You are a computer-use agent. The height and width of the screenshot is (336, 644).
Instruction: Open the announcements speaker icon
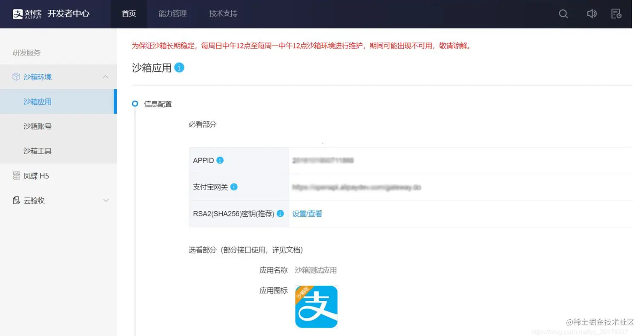pyautogui.click(x=592, y=14)
